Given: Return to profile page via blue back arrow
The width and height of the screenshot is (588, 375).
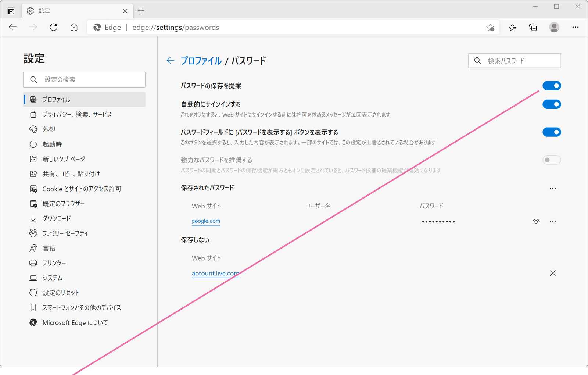Looking at the screenshot, I should pyautogui.click(x=170, y=60).
